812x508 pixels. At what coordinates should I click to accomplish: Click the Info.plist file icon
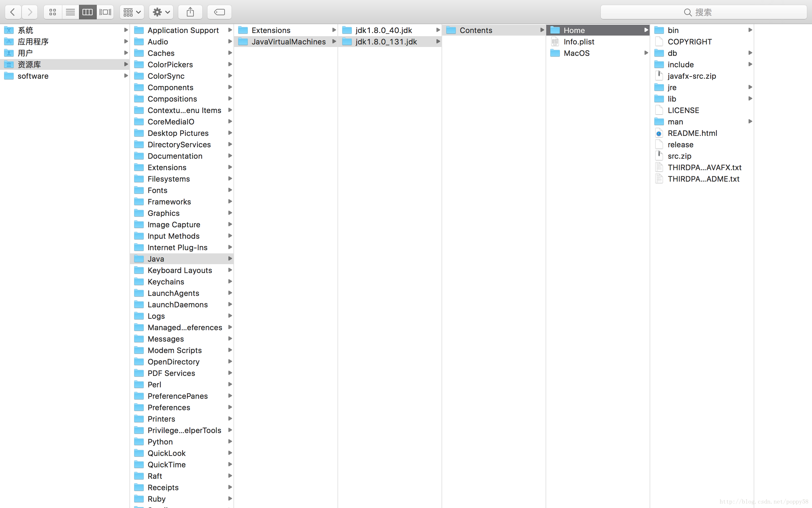(x=555, y=42)
